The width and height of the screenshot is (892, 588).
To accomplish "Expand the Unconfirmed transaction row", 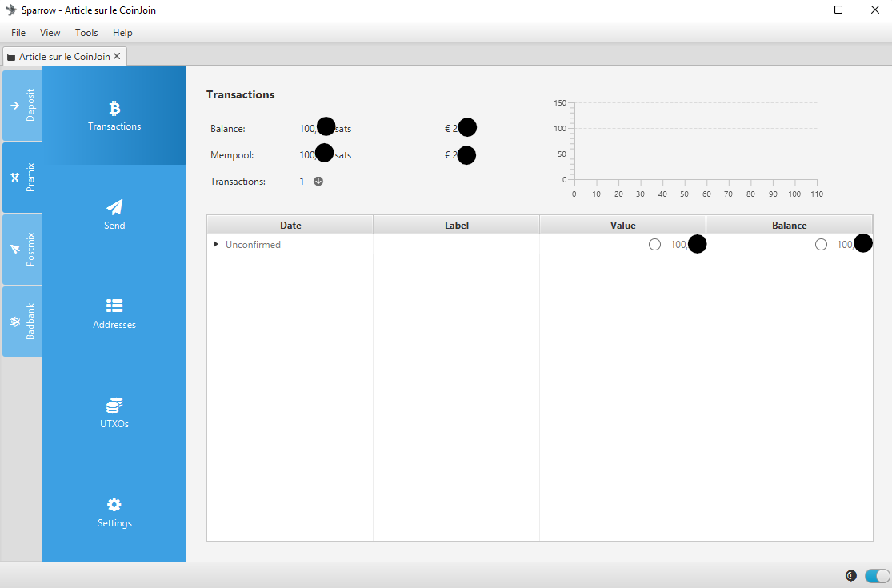I will pyautogui.click(x=216, y=245).
